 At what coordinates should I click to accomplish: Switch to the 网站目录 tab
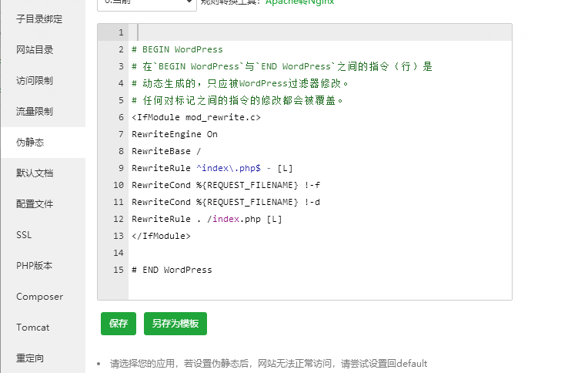35,49
